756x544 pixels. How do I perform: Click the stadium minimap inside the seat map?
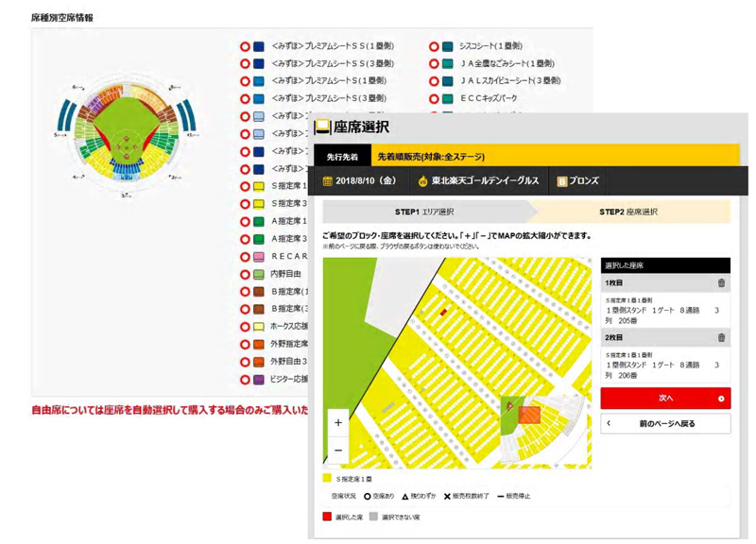[x=545, y=429]
